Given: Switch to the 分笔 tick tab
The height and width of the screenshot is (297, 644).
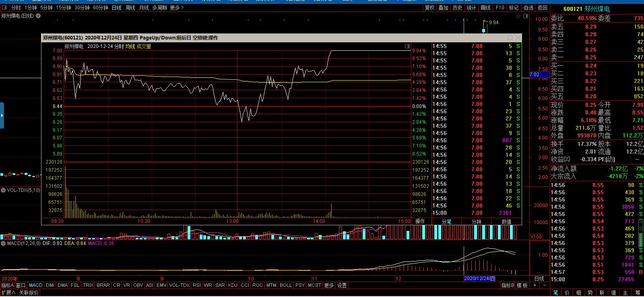Looking at the screenshot, I should pyautogui.click(x=447, y=221).
